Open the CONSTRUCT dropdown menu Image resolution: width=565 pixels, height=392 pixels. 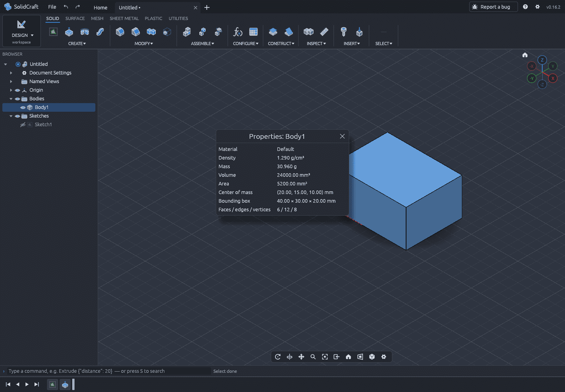pyautogui.click(x=281, y=44)
